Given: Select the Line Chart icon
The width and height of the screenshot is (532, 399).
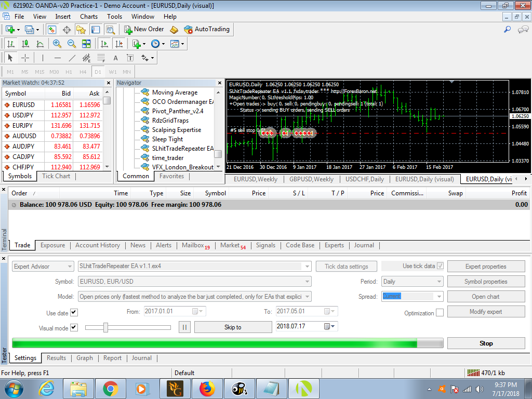Looking at the screenshot, I should 39,44.
